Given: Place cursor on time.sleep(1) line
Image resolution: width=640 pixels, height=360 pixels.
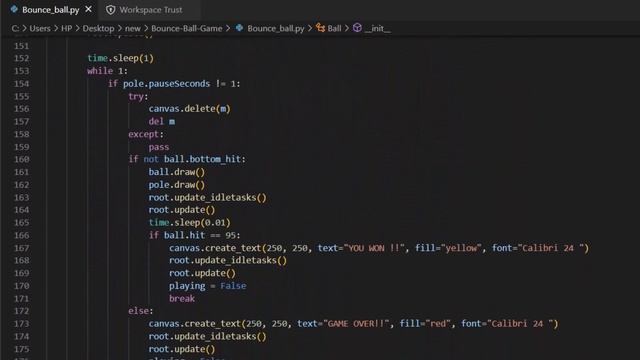Looking at the screenshot, I should (x=120, y=58).
